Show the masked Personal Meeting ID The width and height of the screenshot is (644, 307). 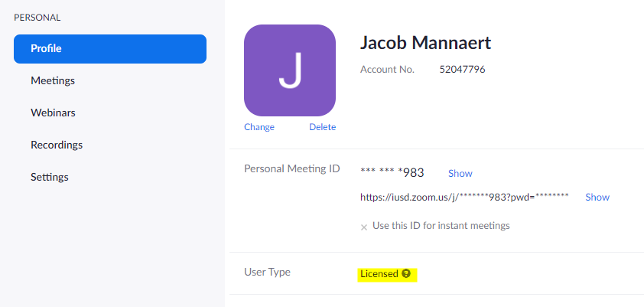(460, 173)
